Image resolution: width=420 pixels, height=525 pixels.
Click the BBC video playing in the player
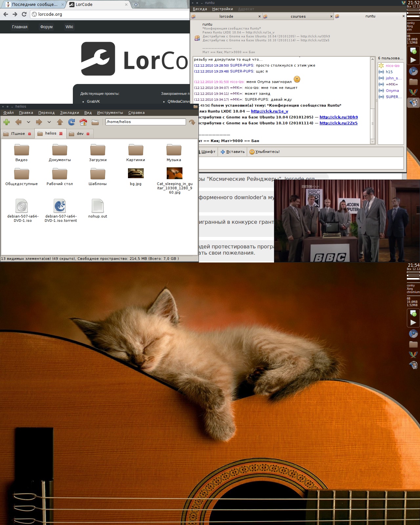347,221
